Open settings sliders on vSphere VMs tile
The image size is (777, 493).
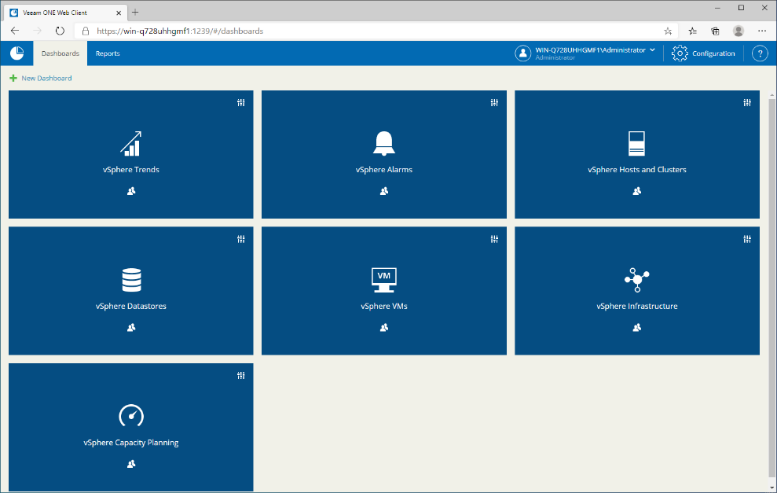(x=494, y=239)
